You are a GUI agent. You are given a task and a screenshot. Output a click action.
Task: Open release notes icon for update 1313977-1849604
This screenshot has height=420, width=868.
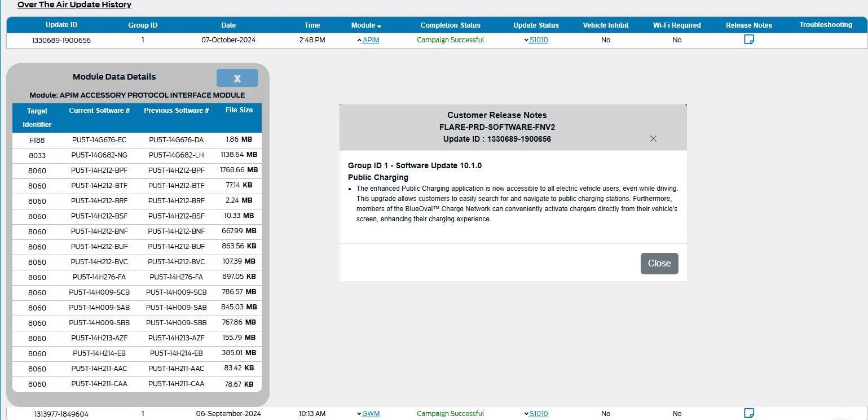click(x=749, y=413)
